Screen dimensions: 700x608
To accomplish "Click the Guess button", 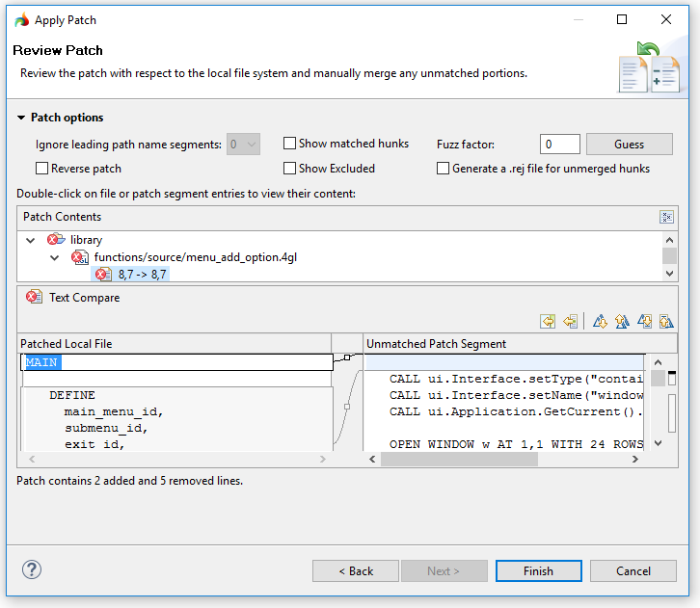I will pyautogui.click(x=629, y=145).
